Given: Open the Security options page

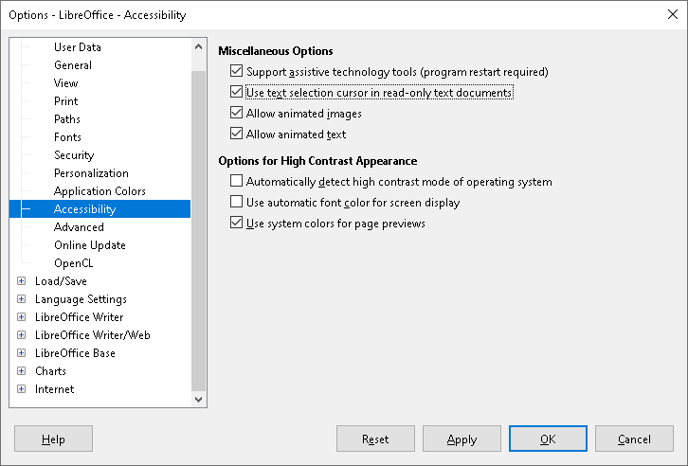Looking at the screenshot, I should pyautogui.click(x=74, y=155).
